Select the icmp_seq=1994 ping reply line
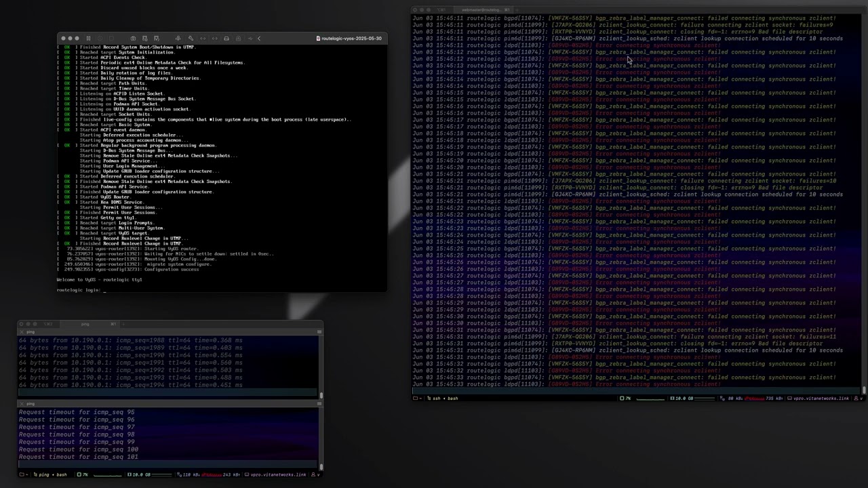Screen dimensions: 868x488 [130, 386]
